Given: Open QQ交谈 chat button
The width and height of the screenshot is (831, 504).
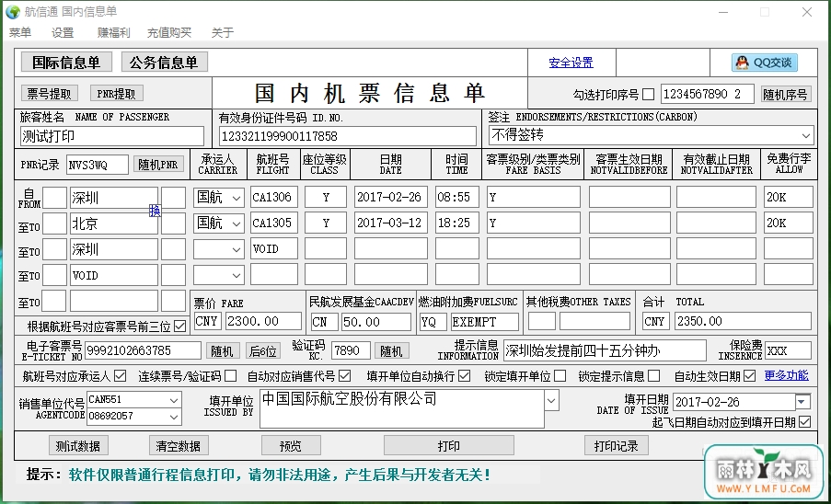Looking at the screenshot, I should (765, 63).
